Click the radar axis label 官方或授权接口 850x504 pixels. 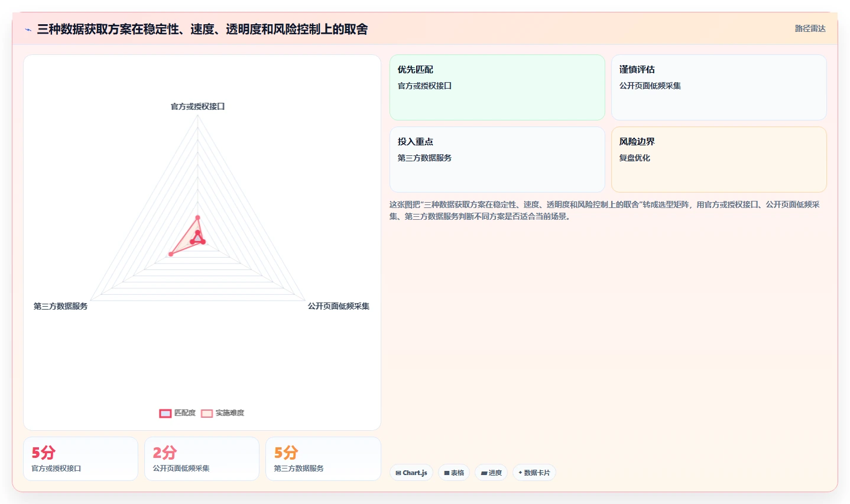tap(198, 106)
